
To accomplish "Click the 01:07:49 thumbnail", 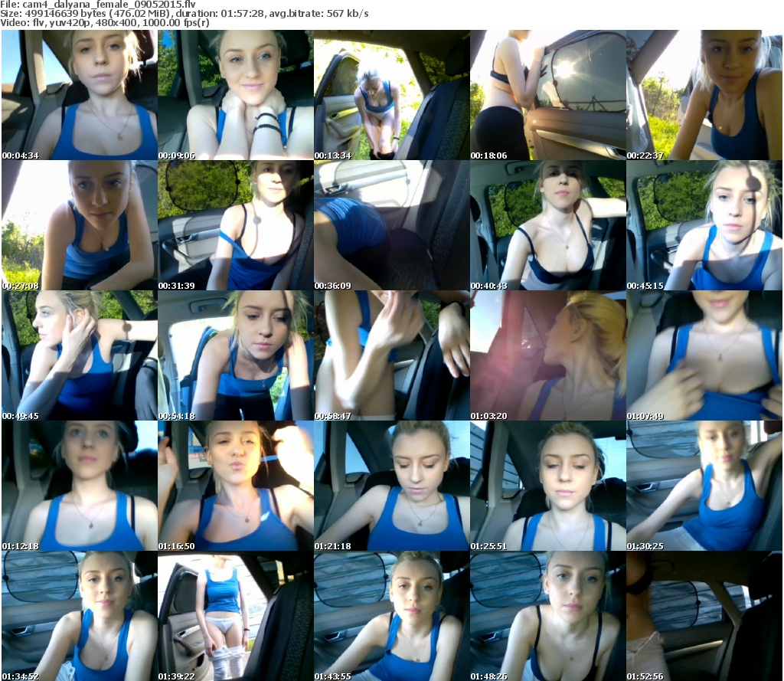I will [x=704, y=355].
